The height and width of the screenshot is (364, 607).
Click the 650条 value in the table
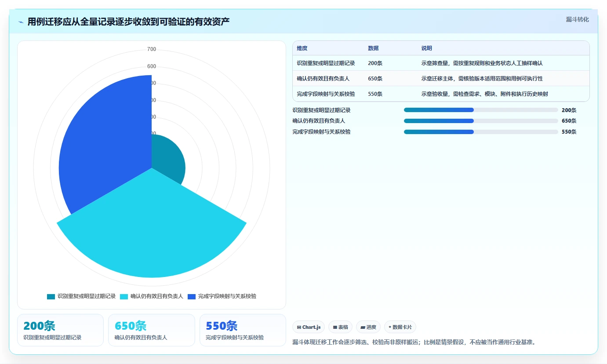(375, 79)
